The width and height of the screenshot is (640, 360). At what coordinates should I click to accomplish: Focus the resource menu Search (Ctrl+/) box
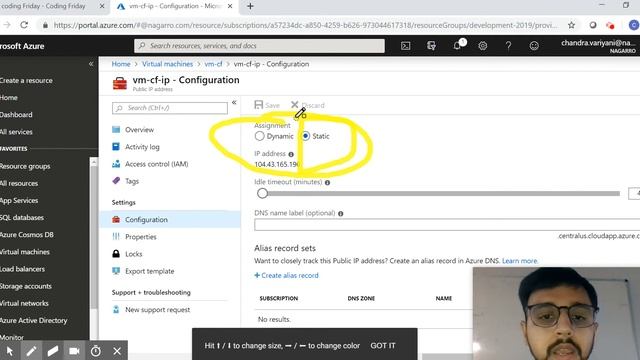click(x=170, y=108)
